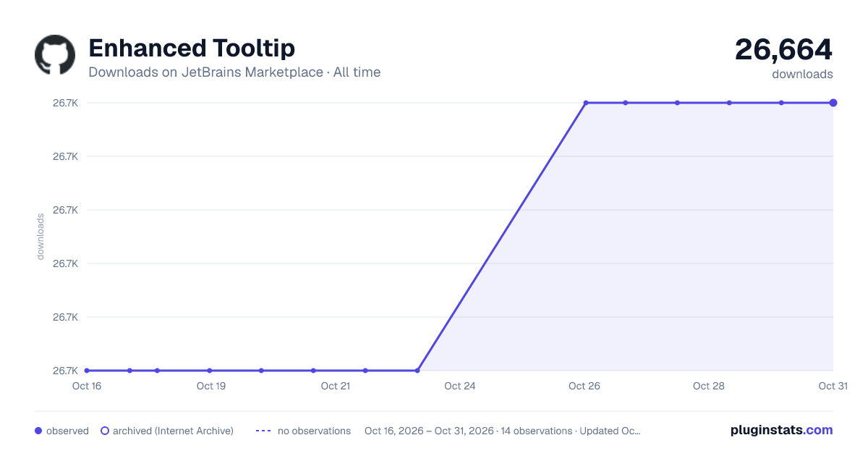The height and width of the screenshot is (456, 868).
Task: Click the Oct 24 axis label
Action: click(460, 386)
